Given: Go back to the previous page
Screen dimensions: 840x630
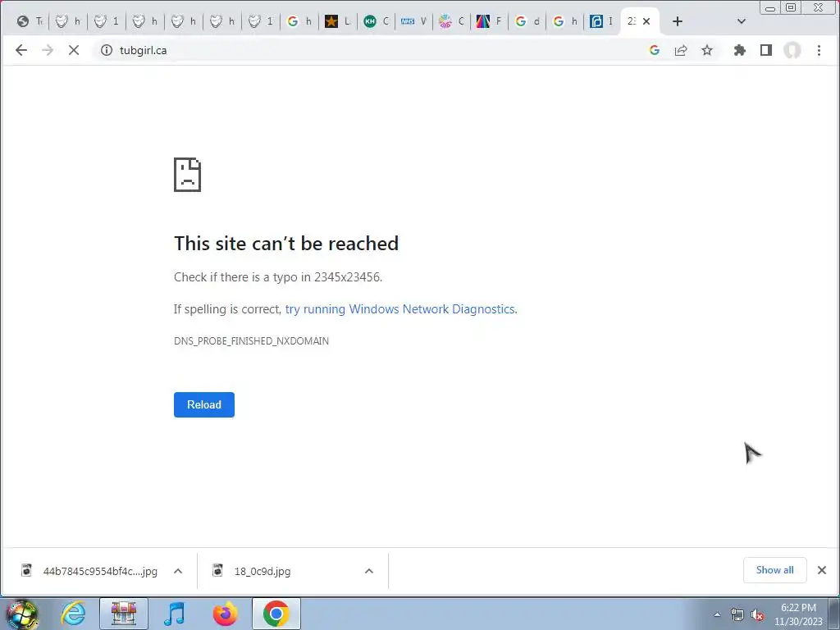Looking at the screenshot, I should (21, 50).
